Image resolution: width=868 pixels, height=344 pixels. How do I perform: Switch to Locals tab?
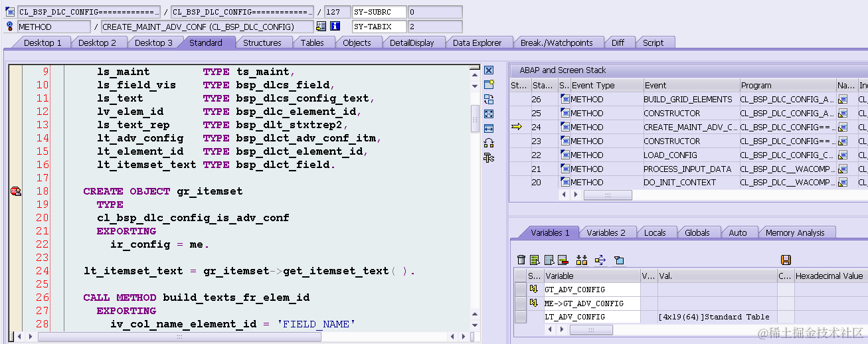(655, 232)
